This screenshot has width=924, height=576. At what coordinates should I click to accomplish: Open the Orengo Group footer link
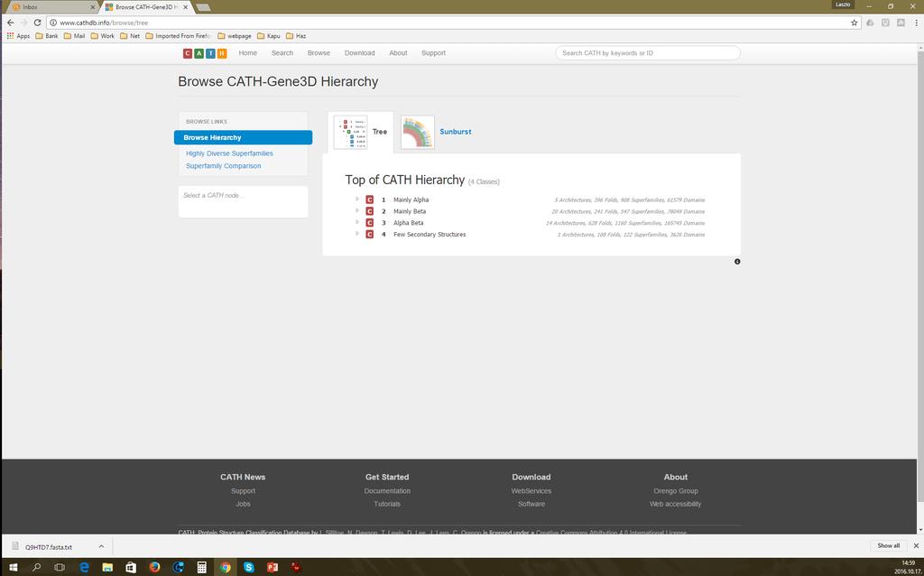(x=676, y=491)
